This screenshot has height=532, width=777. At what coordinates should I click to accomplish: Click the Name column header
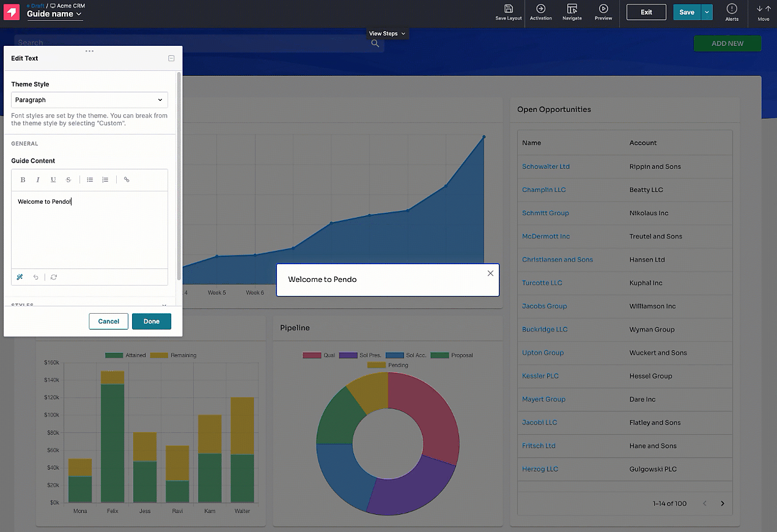point(532,142)
